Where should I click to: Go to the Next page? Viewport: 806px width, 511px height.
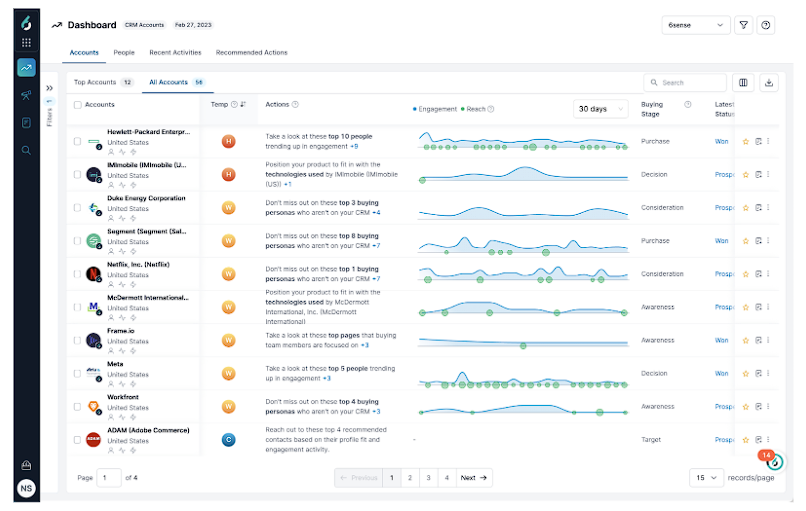point(474,478)
